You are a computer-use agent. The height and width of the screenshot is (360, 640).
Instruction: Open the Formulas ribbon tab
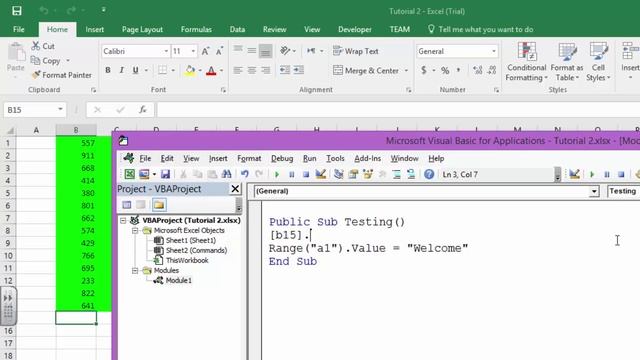pyautogui.click(x=196, y=29)
